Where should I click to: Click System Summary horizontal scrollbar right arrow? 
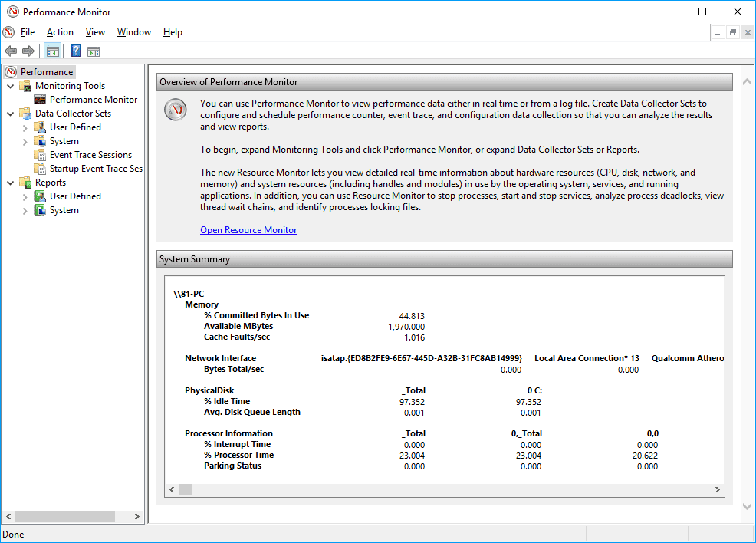point(718,489)
